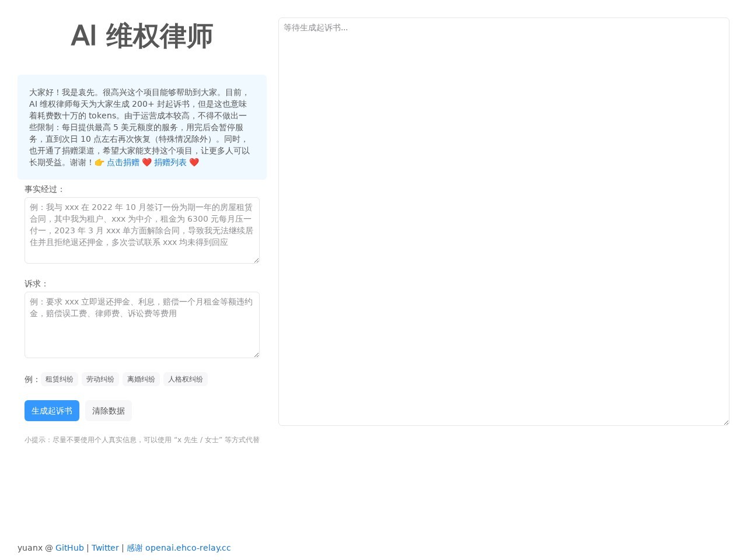
Task: Select the 租赁纠纷 example chip
Action: 59,379
